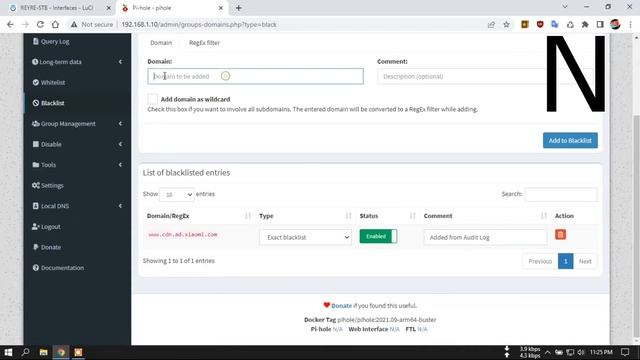
Task: Click www.cdn.ad.xiaomi.com domain entry
Action: 182,235
